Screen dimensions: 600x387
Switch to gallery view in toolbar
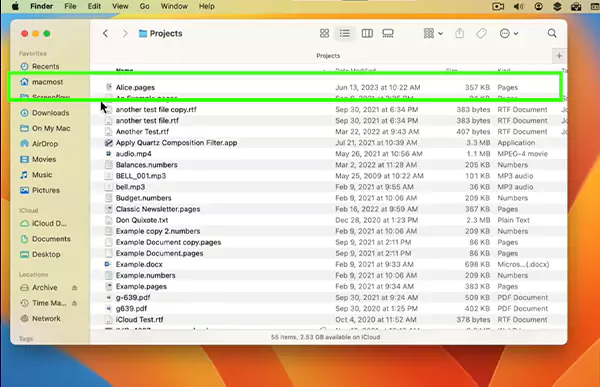tap(388, 34)
